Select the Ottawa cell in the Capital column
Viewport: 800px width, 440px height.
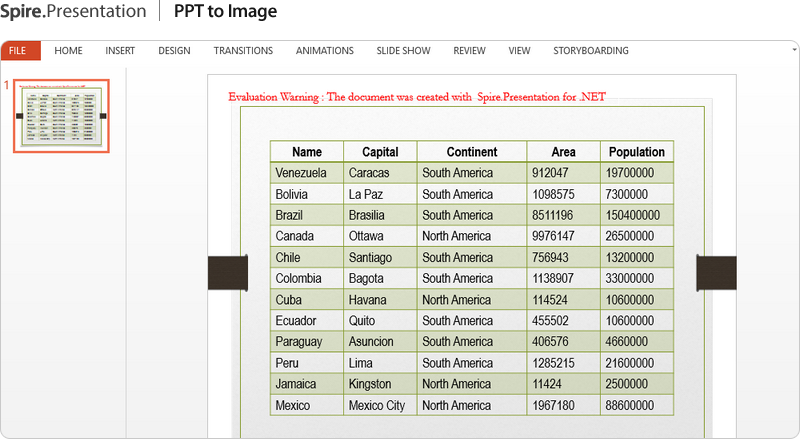pyautogui.click(x=379, y=236)
